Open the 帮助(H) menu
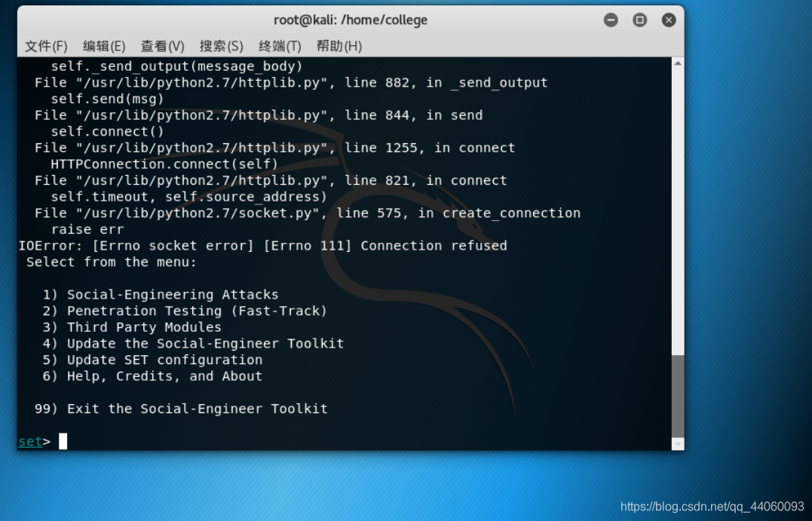This screenshot has height=521, width=812. pos(339,46)
